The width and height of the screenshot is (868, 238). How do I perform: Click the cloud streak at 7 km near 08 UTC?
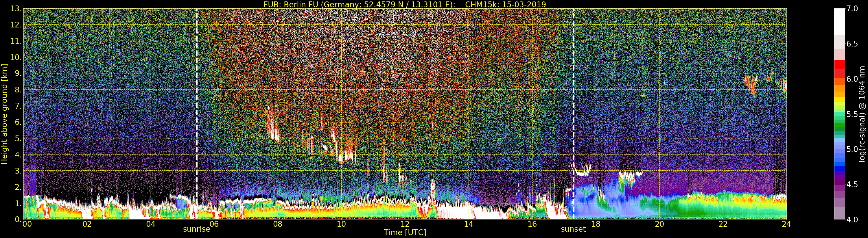tap(272, 123)
